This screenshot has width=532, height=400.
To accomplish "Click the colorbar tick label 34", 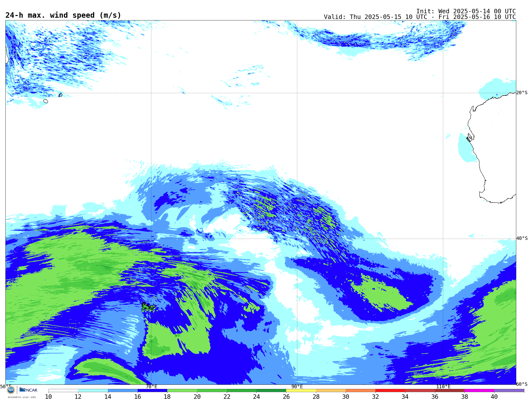I will (x=405, y=397).
